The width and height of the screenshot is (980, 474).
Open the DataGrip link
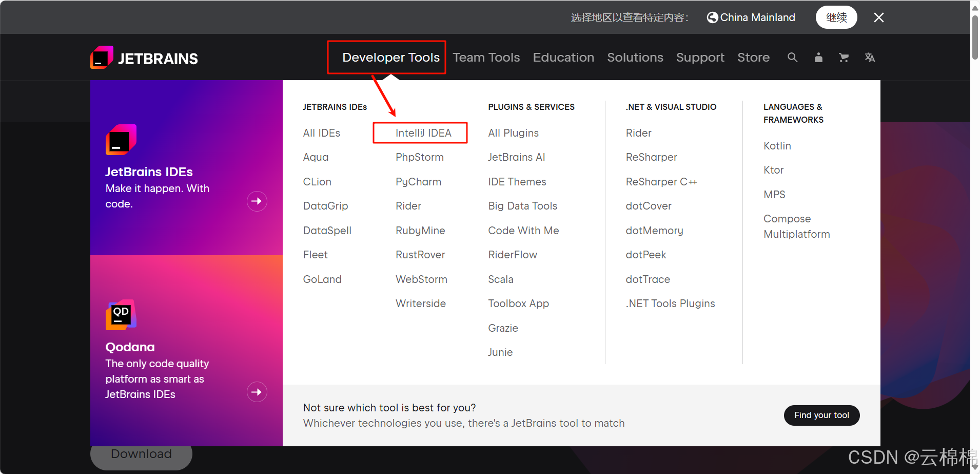tap(325, 206)
